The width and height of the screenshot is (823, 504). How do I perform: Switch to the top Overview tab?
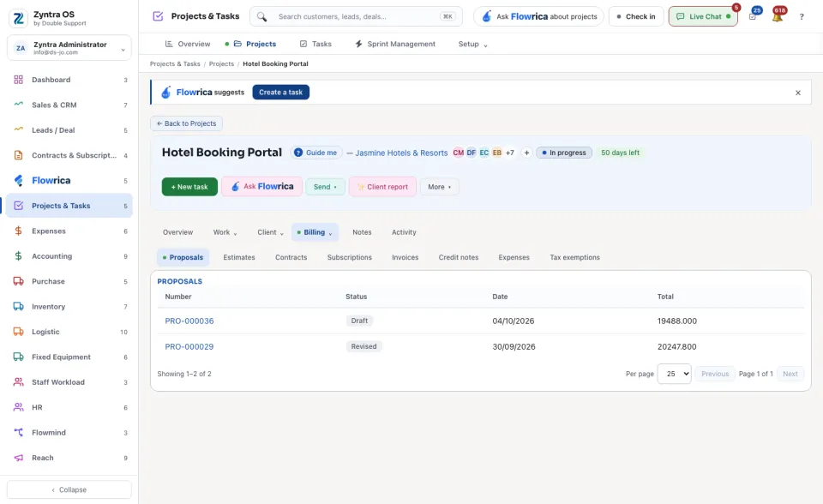188,44
